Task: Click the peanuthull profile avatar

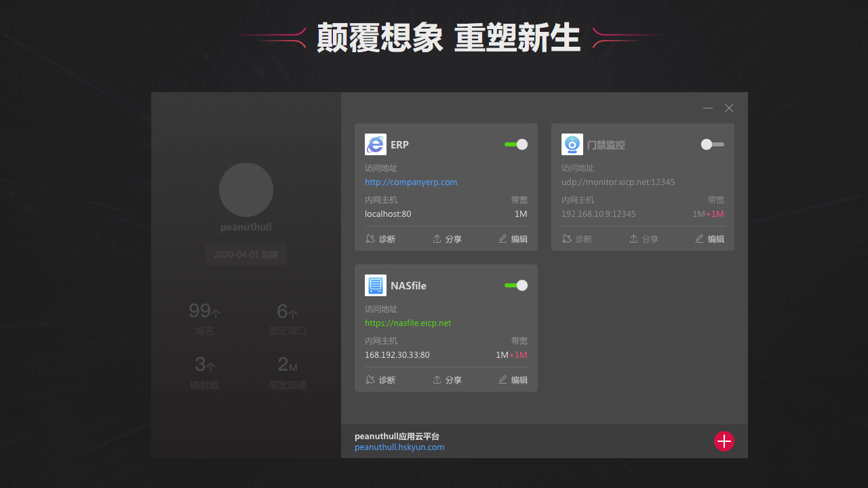Action: point(245,190)
